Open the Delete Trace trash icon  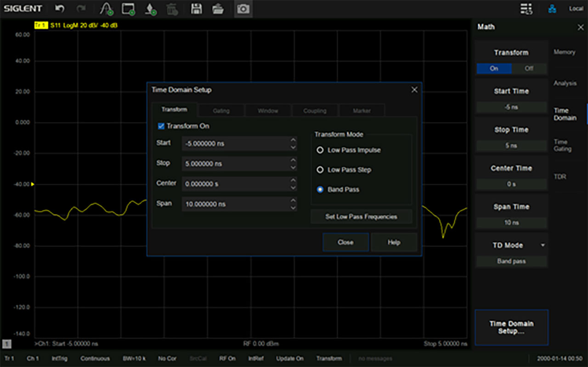172,8
